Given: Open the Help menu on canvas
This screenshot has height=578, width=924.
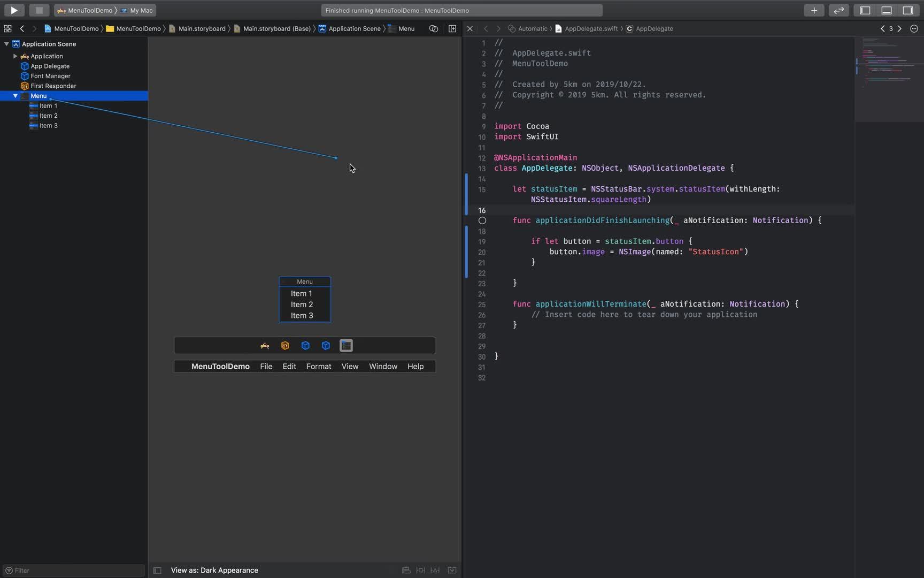Looking at the screenshot, I should 415,367.
